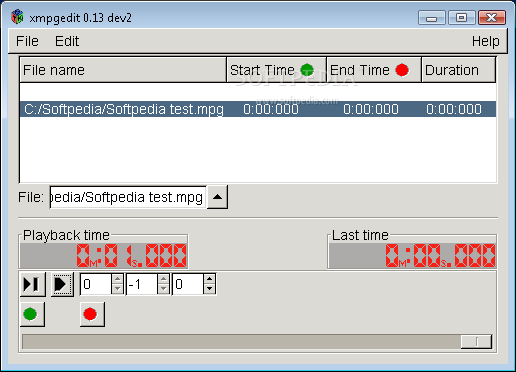Increase the milliseconds spinner value
The width and height of the screenshot is (516, 372).
[x=209, y=279]
